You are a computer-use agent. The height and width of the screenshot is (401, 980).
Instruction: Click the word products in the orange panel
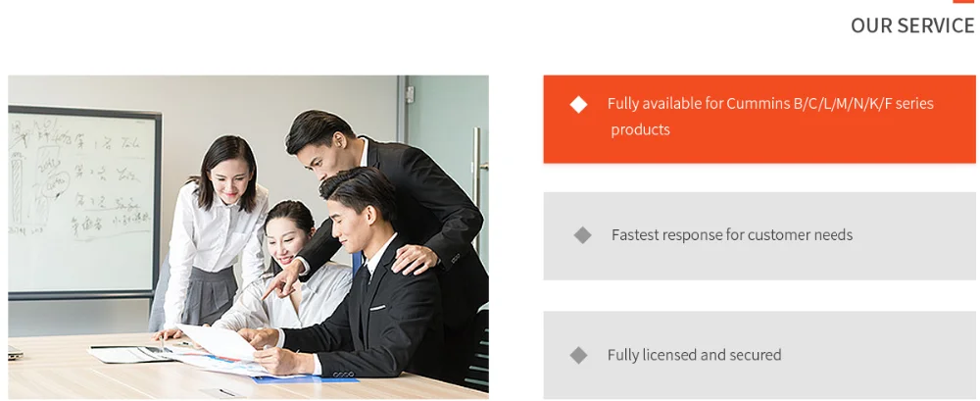pyautogui.click(x=640, y=130)
